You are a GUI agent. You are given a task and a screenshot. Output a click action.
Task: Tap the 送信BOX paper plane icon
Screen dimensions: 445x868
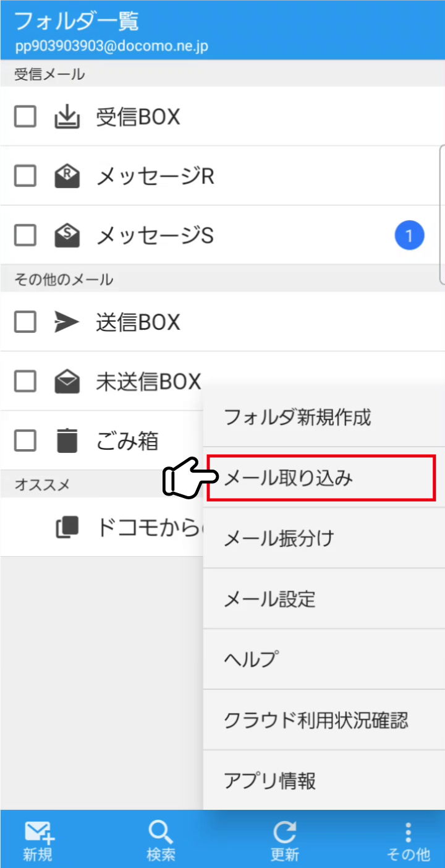(x=67, y=322)
